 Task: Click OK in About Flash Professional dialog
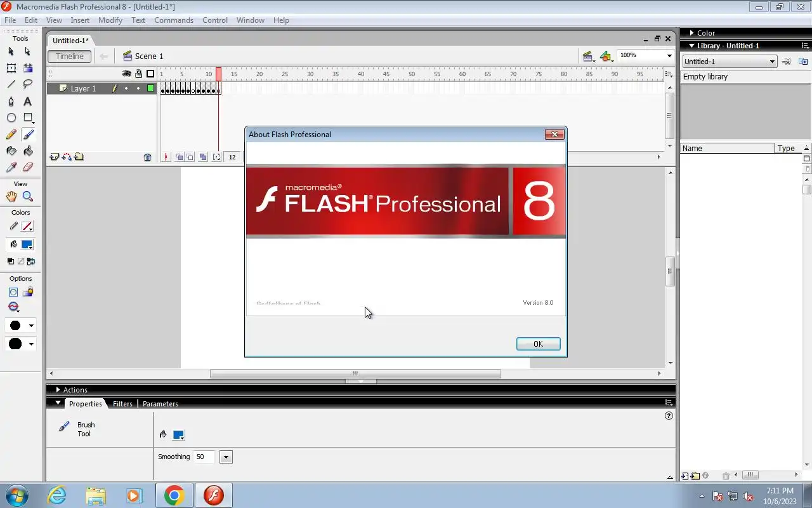click(538, 344)
